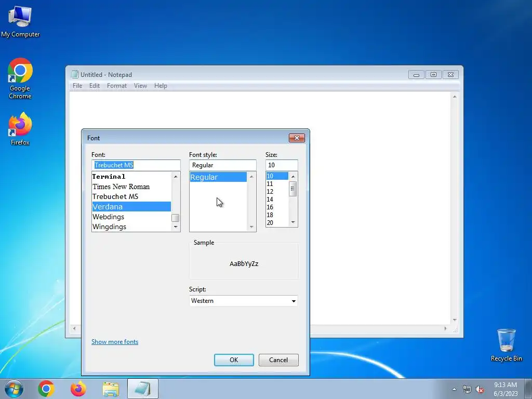
Task: Launch Chrome from the taskbar
Action: (x=46, y=389)
